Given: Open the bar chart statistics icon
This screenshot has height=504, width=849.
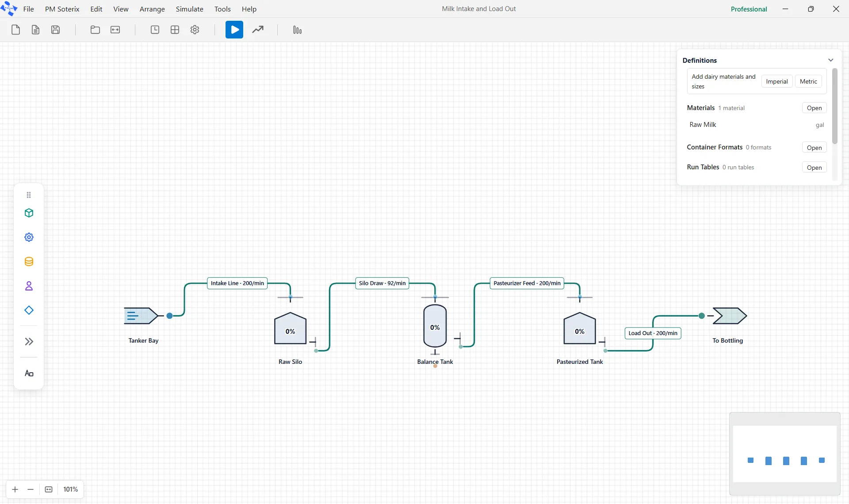Looking at the screenshot, I should pyautogui.click(x=297, y=30).
